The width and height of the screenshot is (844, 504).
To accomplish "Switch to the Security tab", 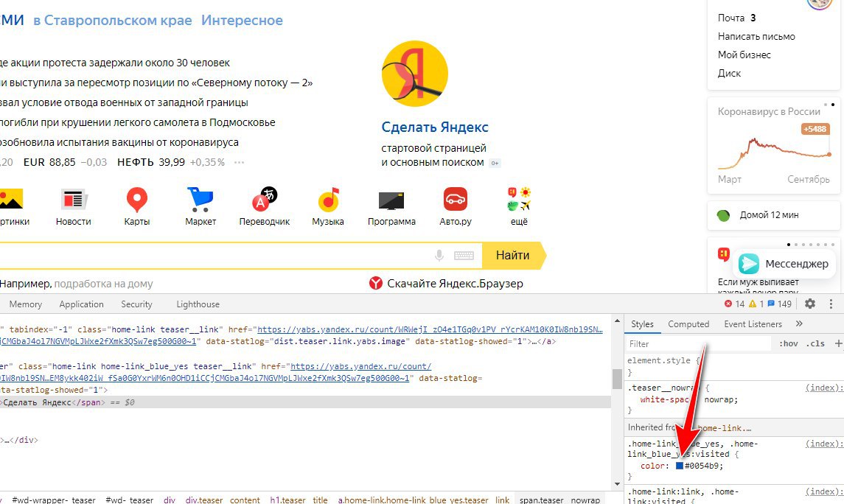I will (136, 304).
